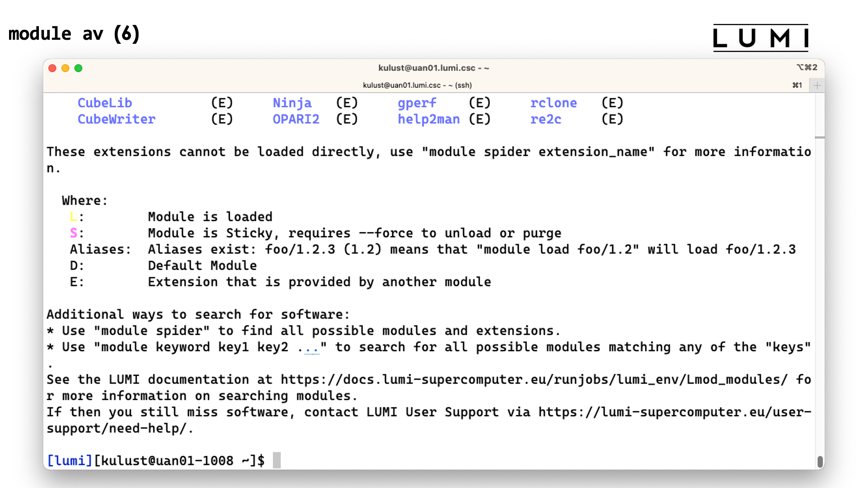Click the underlined ellipsis after key2
Image resolution: width=868 pixels, height=488 pixels.
click(x=311, y=347)
